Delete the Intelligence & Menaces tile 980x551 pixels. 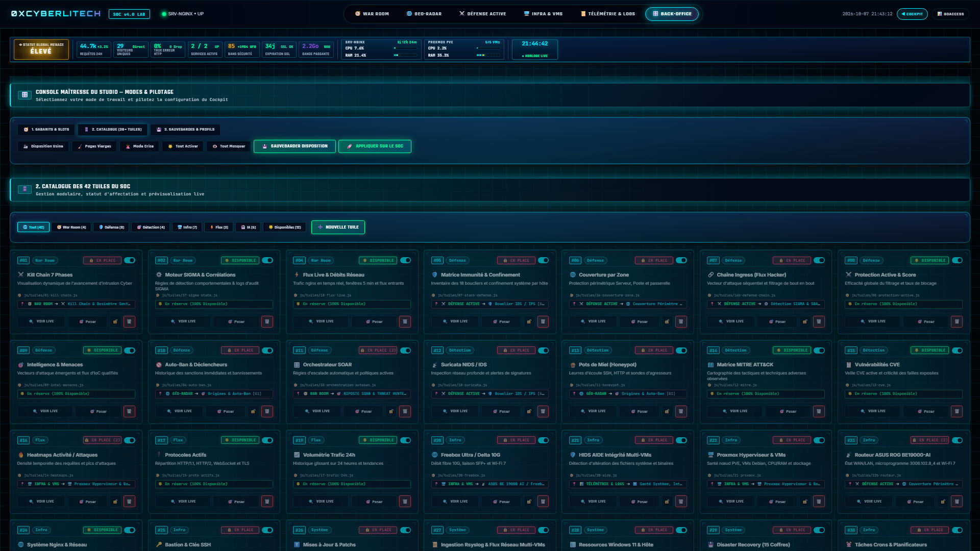pos(129,411)
